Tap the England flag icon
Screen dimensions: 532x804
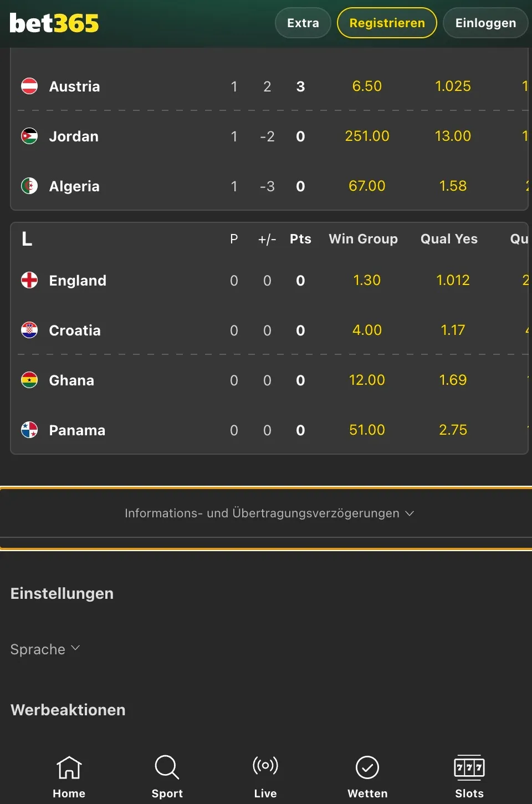[x=29, y=280]
